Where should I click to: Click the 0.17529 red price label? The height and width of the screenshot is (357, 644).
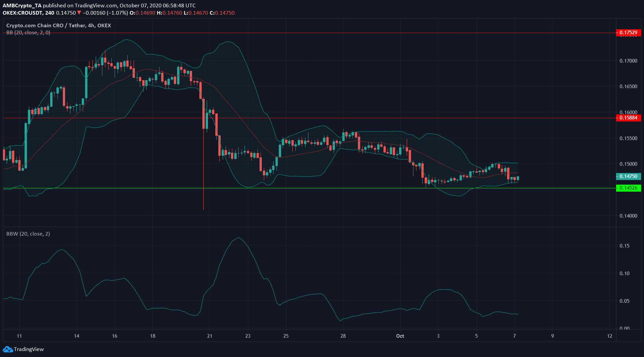coord(628,33)
